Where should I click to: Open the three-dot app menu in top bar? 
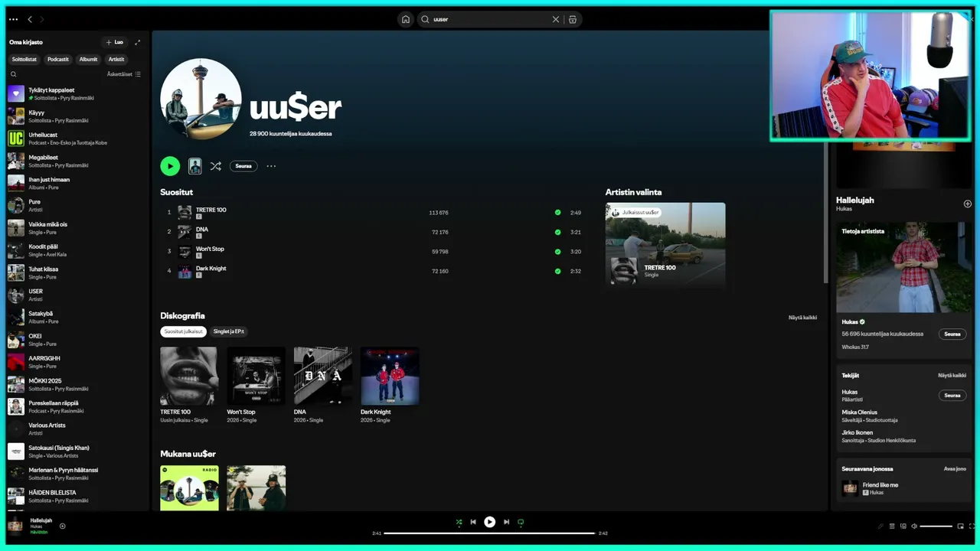click(13, 19)
